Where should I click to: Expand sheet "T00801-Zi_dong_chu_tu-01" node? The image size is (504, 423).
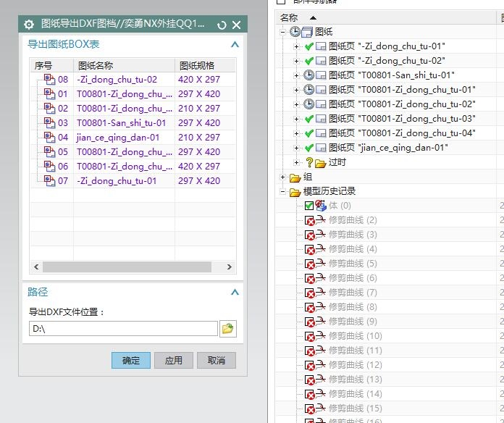coord(296,90)
